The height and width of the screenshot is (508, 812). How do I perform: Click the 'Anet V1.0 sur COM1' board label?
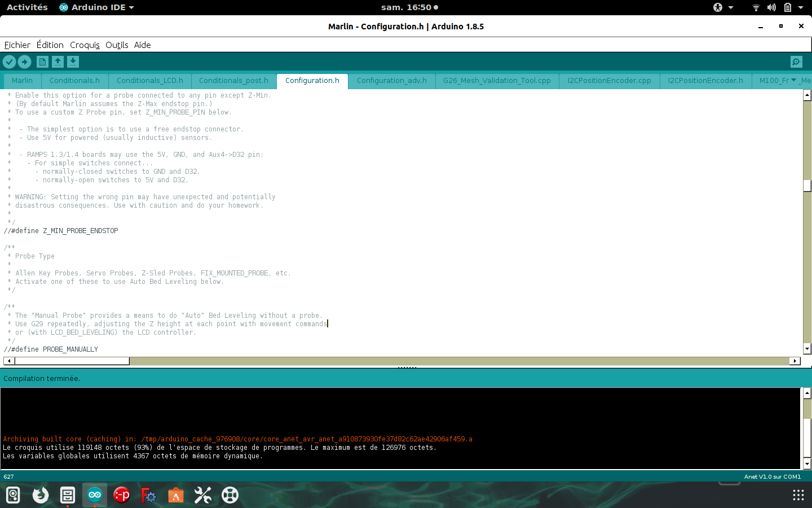point(772,477)
